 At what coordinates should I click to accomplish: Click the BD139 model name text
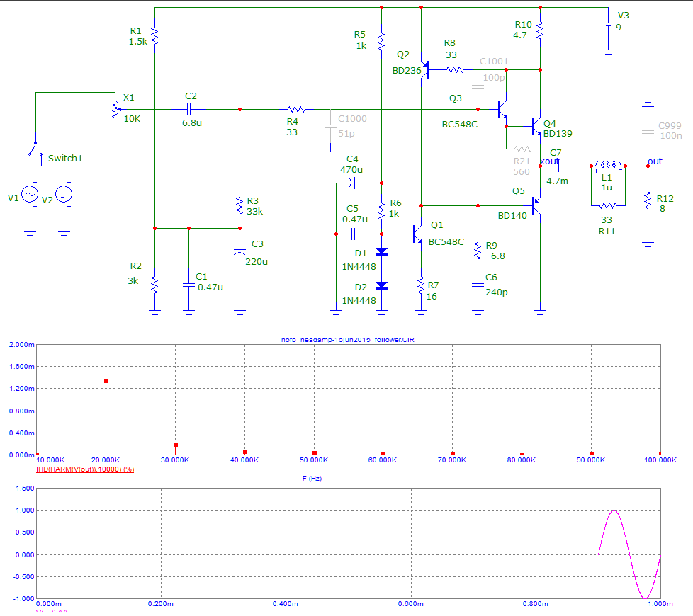[x=558, y=133]
